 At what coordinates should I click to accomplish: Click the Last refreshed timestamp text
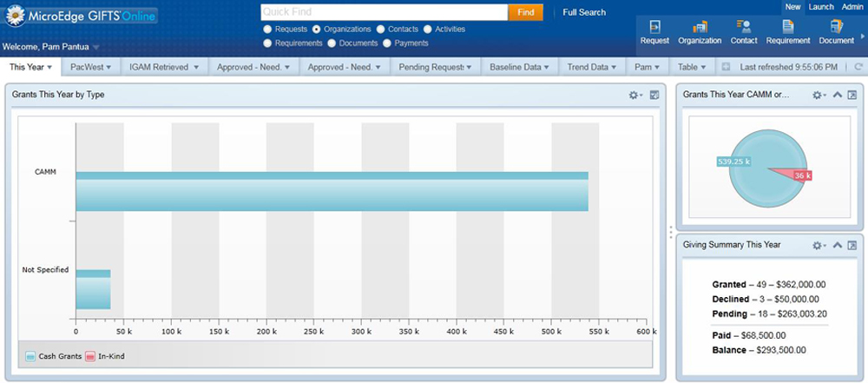coord(788,67)
